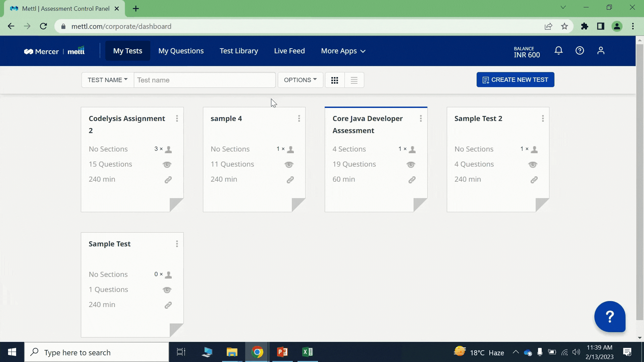Preview Sample Test via eye icon
The width and height of the screenshot is (644, 362).
click(167, 290)
